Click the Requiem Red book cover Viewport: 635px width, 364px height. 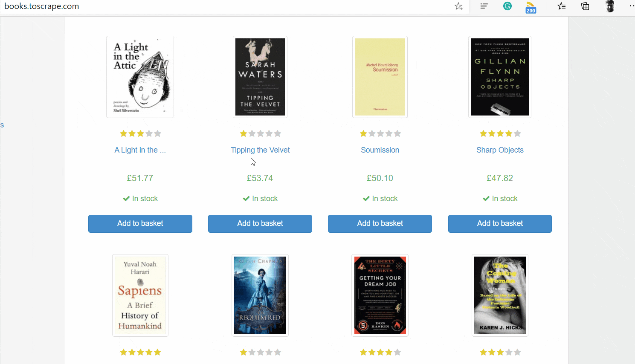[260, 295]
